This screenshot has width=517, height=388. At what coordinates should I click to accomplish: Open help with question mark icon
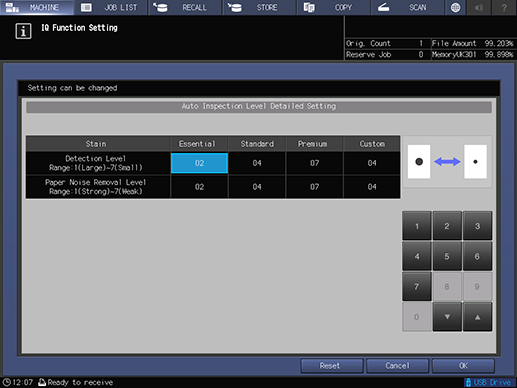[504, 7]
